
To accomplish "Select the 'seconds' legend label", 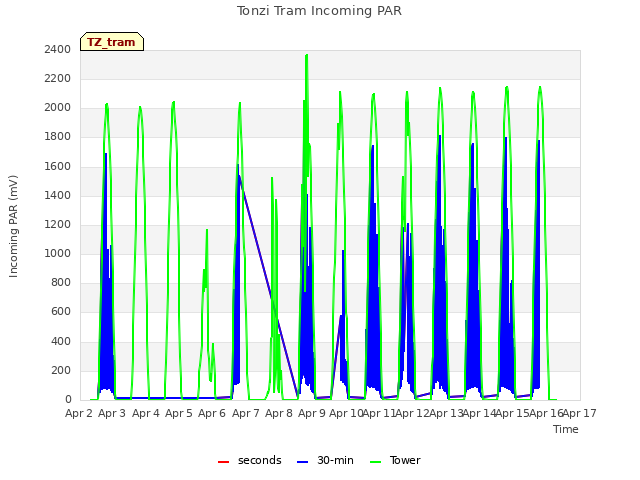I will pyautogui.click(x=260, y=460).
